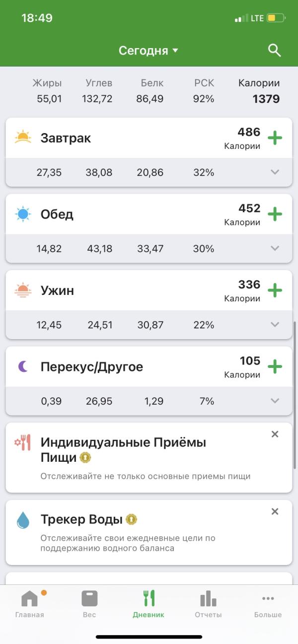Tap the Перекус/Другое moon icon
This screenshot has width=298, height=644.
pos(23,366)
